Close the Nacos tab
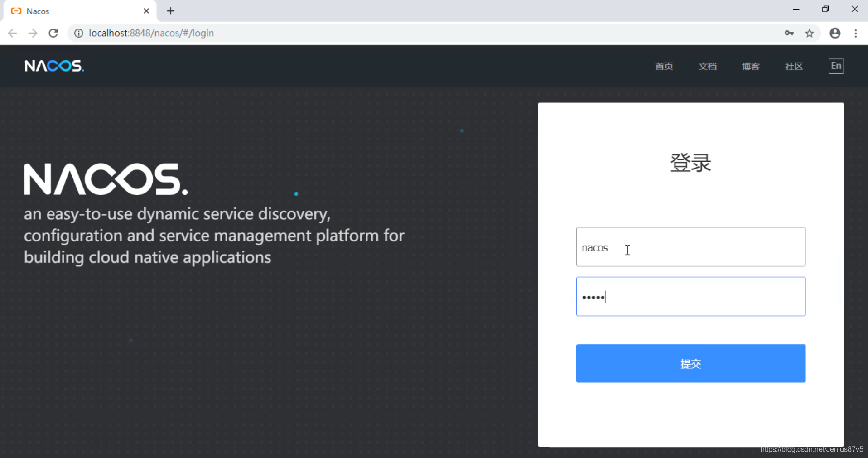Viewport: 868px width, 458px height. click(146, 11)
